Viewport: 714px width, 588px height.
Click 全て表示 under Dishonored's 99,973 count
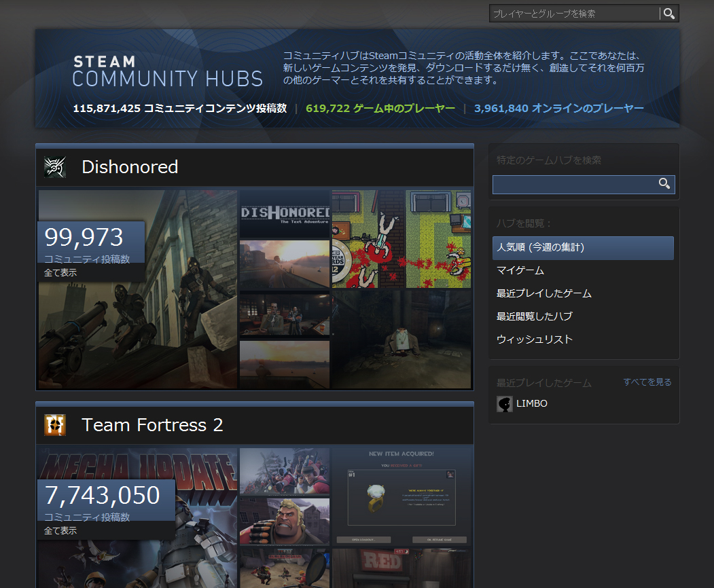pyautogui.click(x=60, y=272)
